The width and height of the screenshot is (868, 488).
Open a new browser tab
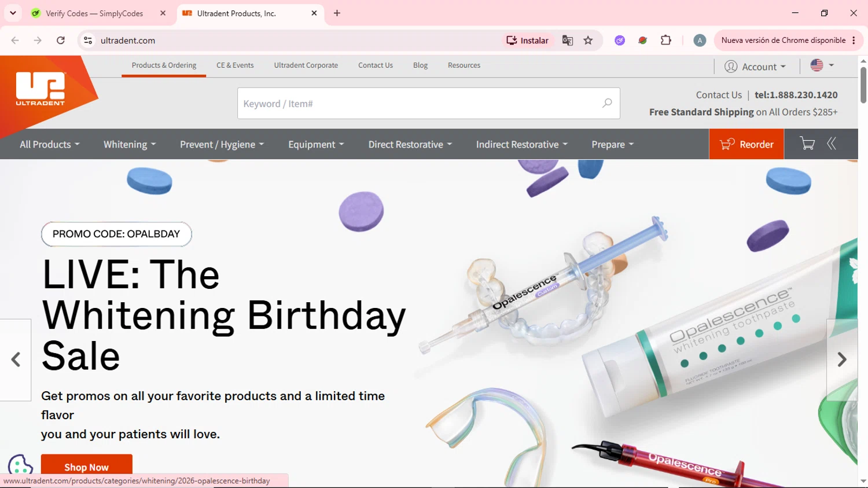coord(337,13)
